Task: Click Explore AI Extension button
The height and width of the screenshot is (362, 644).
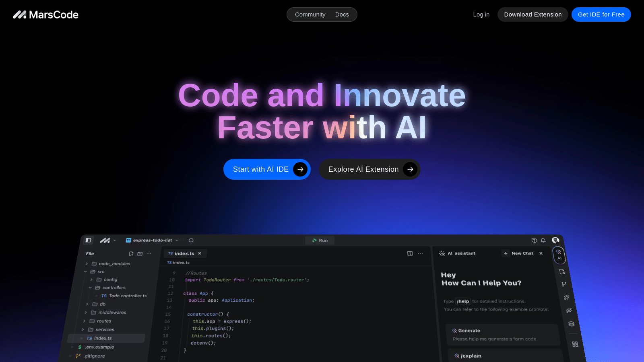Action: pyautogui.click(x=369, y=169)
